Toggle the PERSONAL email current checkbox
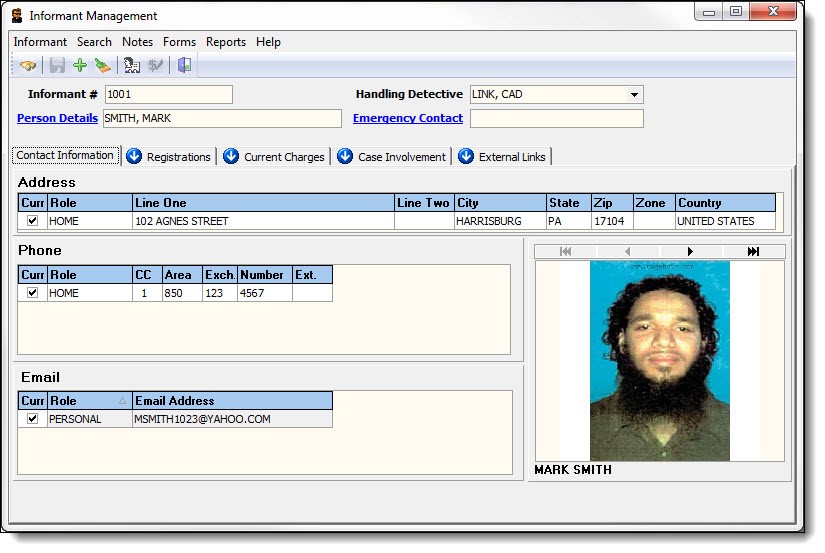 click(x=33, y=419)
